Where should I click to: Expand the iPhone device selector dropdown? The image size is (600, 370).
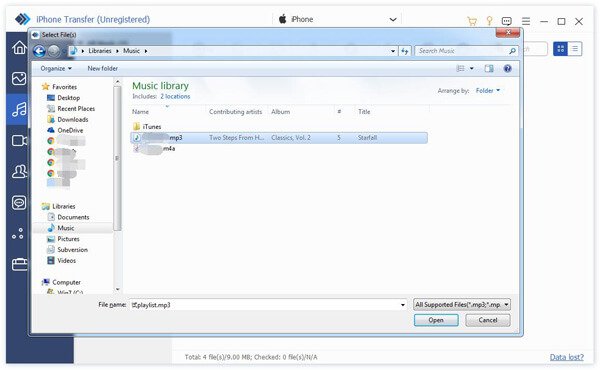point(393,20)
